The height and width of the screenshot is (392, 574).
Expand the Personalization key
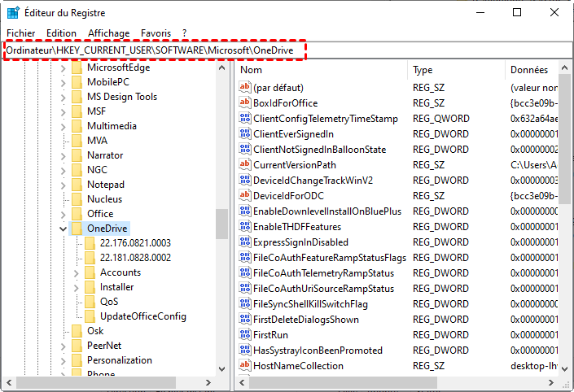[63, 360]
